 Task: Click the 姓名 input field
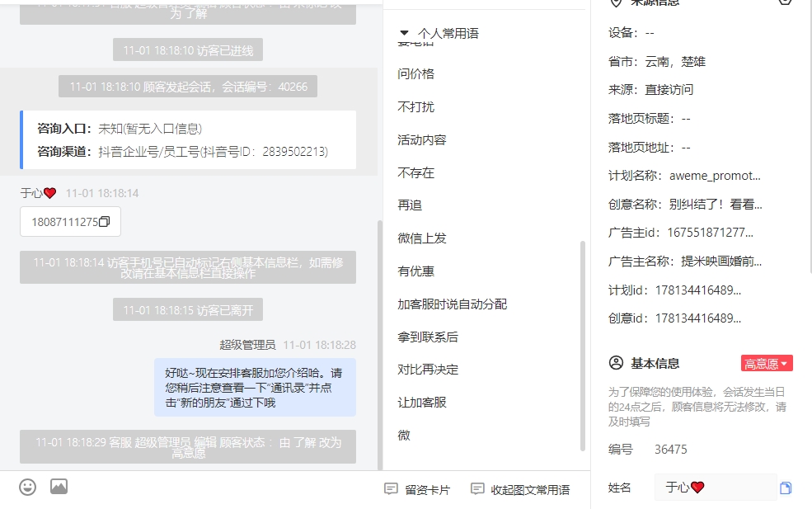pos(716,488)
